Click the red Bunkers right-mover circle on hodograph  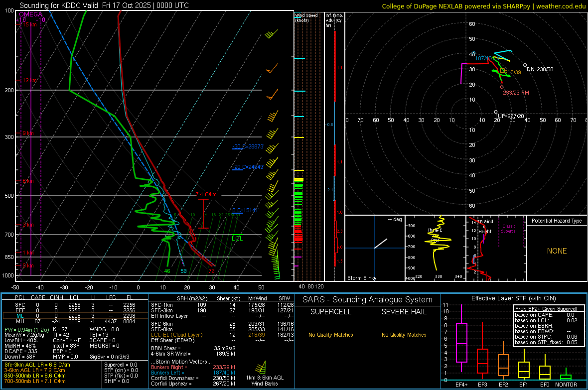(x=502, y=87)
